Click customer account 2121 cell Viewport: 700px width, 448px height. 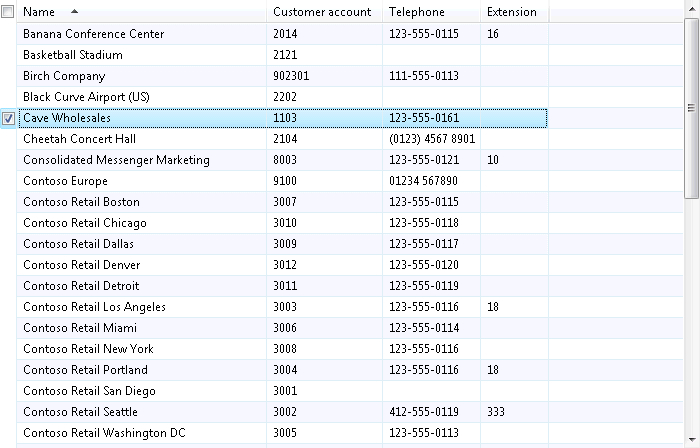[x=325, y=55]
